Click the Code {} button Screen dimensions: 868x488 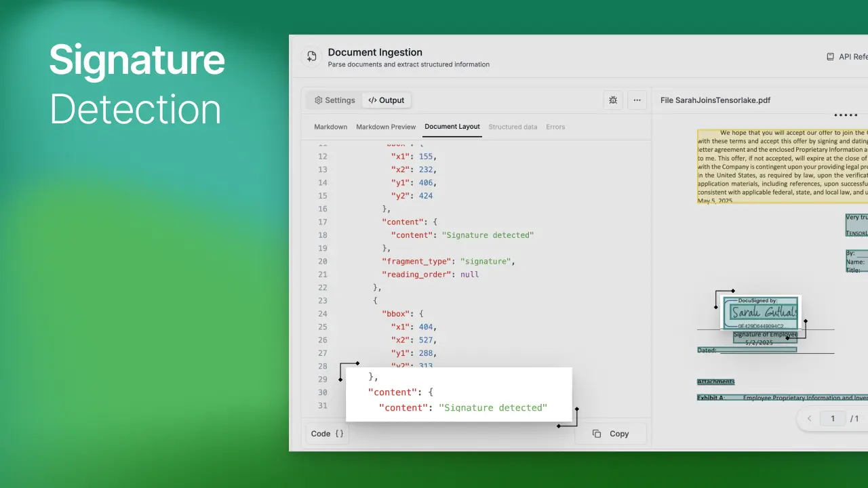point(328,434)
